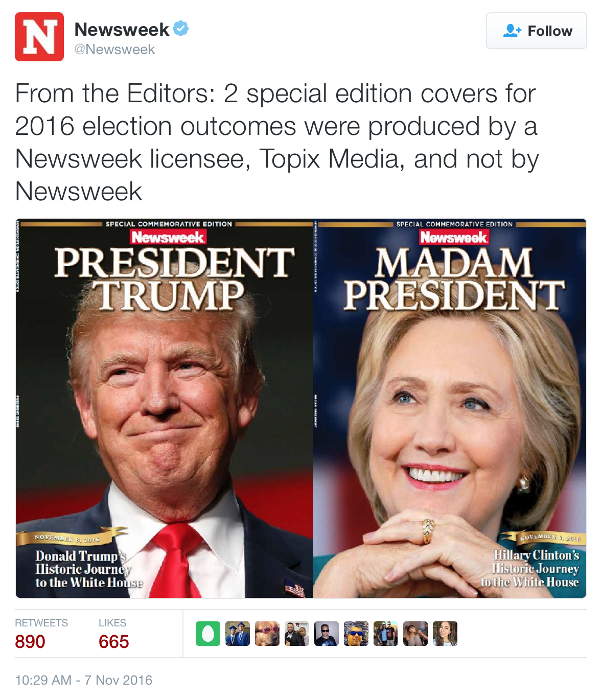View the 665 likes list
This screenshot has width=602, height=700.
114,634
